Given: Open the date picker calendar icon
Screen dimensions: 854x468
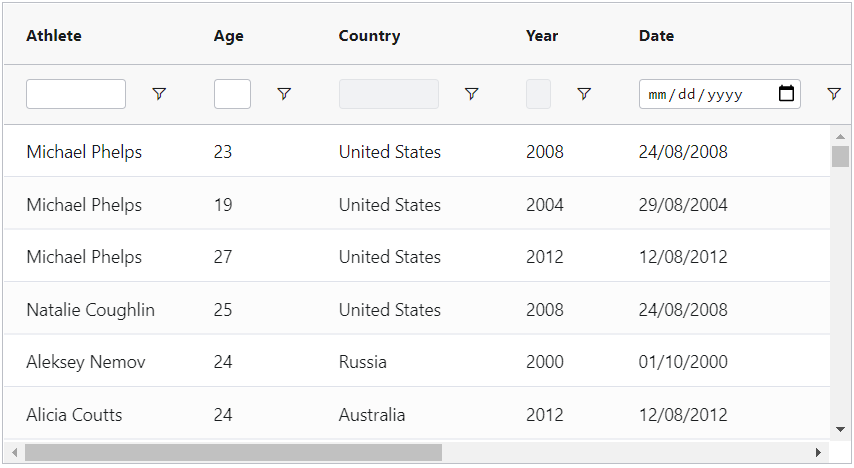Looking at the screenshot, I should coord(787,94).
